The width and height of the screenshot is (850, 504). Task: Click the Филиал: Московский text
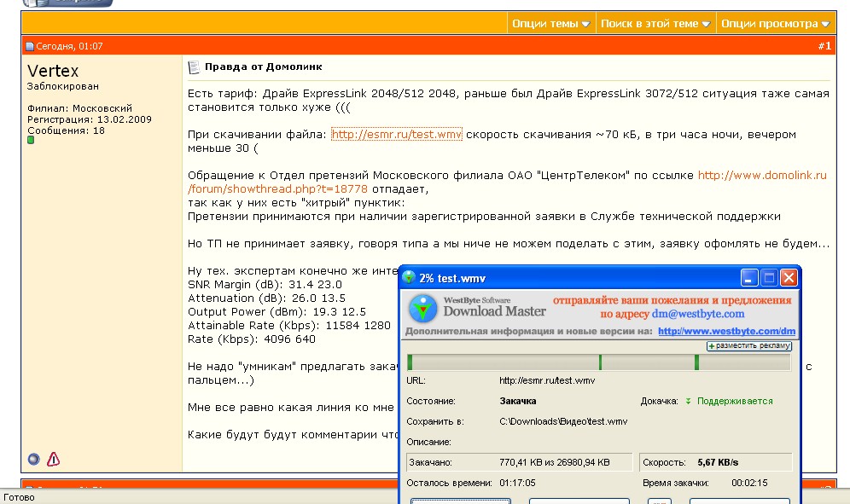79,108
